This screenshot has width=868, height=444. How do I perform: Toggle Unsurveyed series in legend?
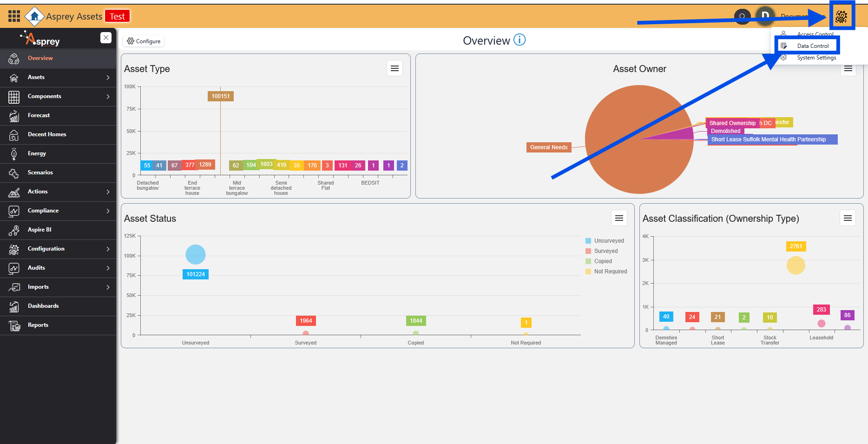point(605,241)
